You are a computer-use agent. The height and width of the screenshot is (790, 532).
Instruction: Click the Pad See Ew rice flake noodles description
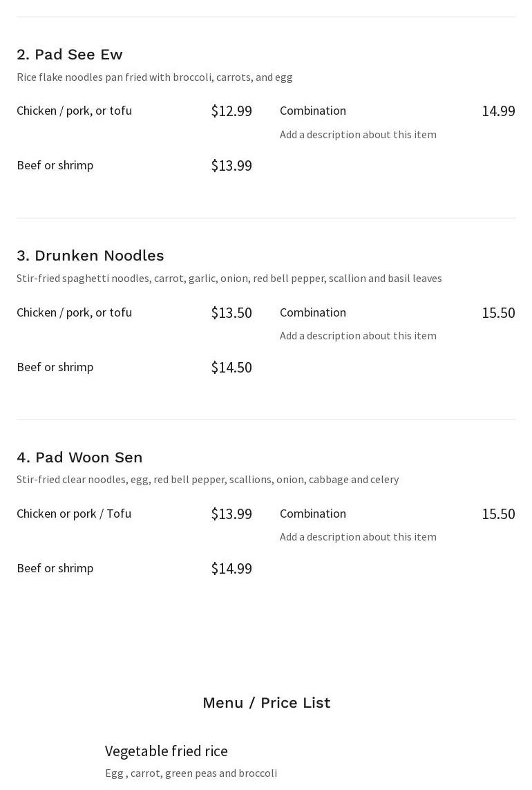pyautogui.click(x=155, y=77)
